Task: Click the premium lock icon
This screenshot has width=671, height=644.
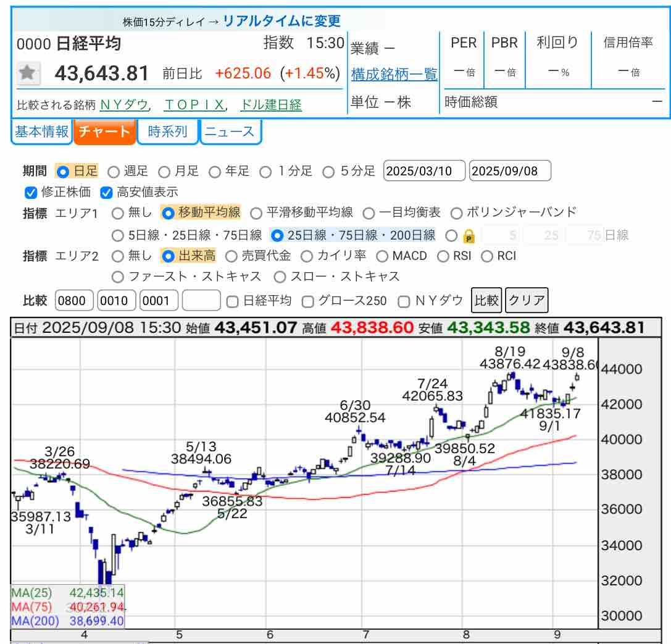Action: (x=469, y=236)
